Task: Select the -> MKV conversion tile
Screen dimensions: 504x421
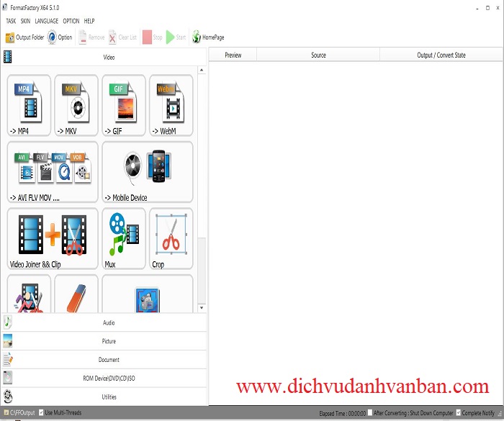Action: click(x=76, y=105)
